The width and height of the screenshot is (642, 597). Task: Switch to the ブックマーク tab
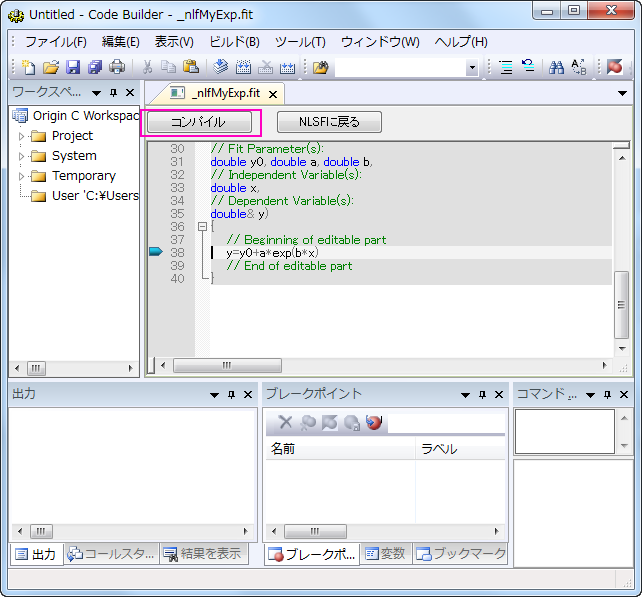tap(461, 554)
